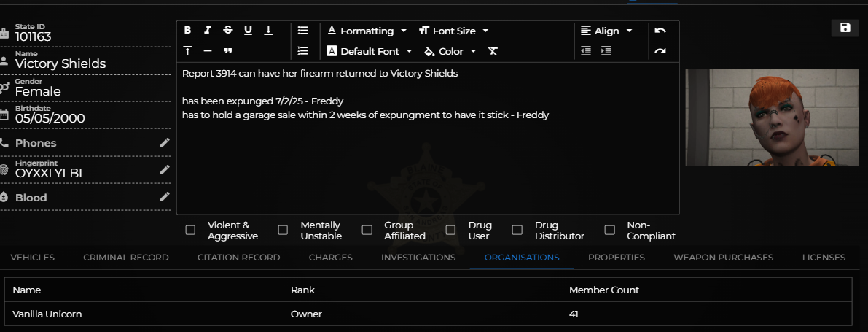This screenshot has width=868, height=332.
Task: Redo the last edit
Action: click(660, 51)
